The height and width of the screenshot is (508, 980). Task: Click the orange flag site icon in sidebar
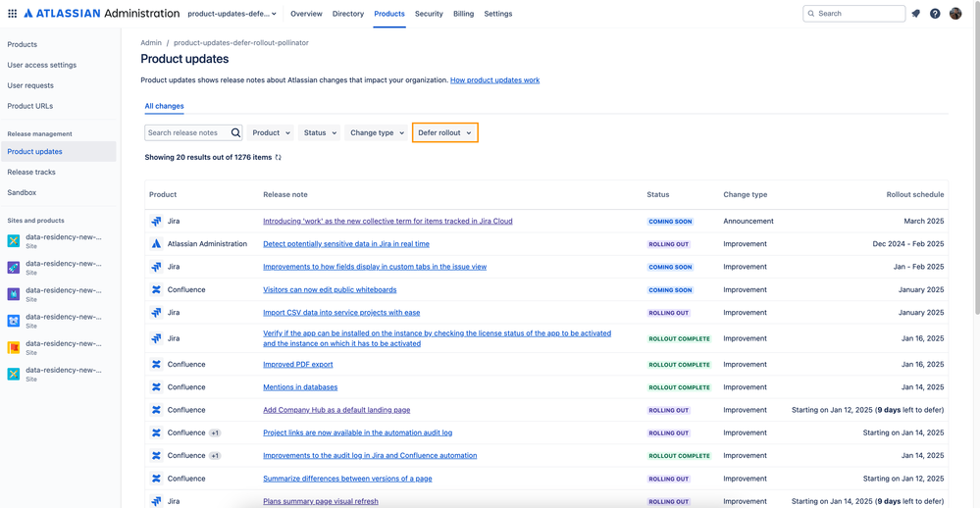(x=13, y=347)
